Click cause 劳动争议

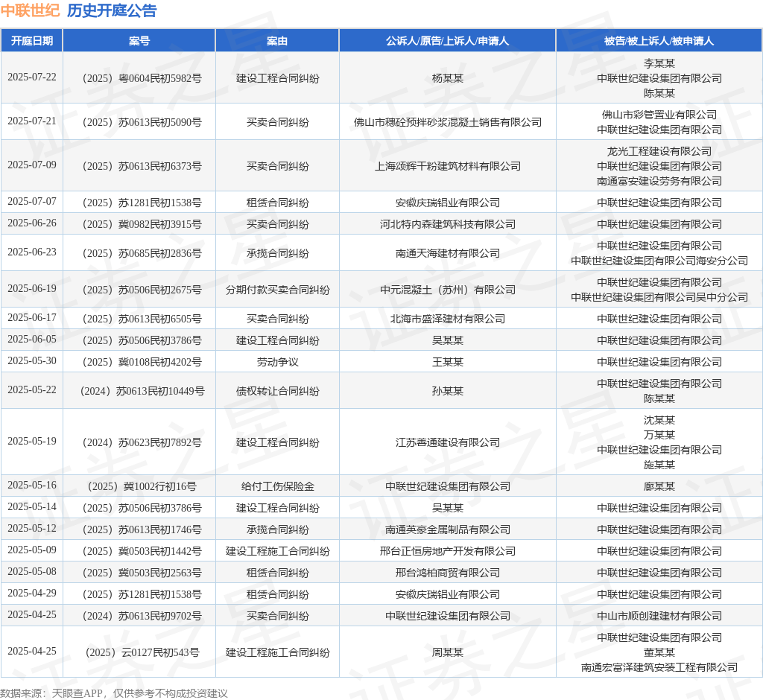[x=277, y=362]
